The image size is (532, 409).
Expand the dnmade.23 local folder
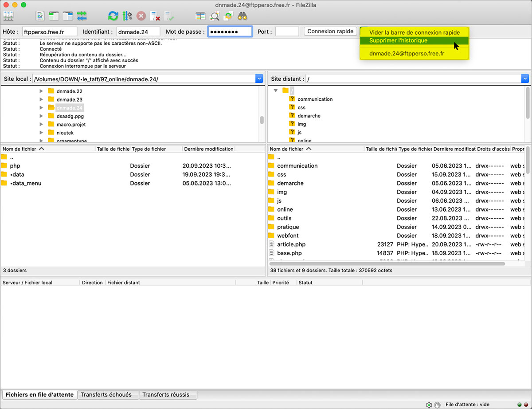(x=41, y=99)
